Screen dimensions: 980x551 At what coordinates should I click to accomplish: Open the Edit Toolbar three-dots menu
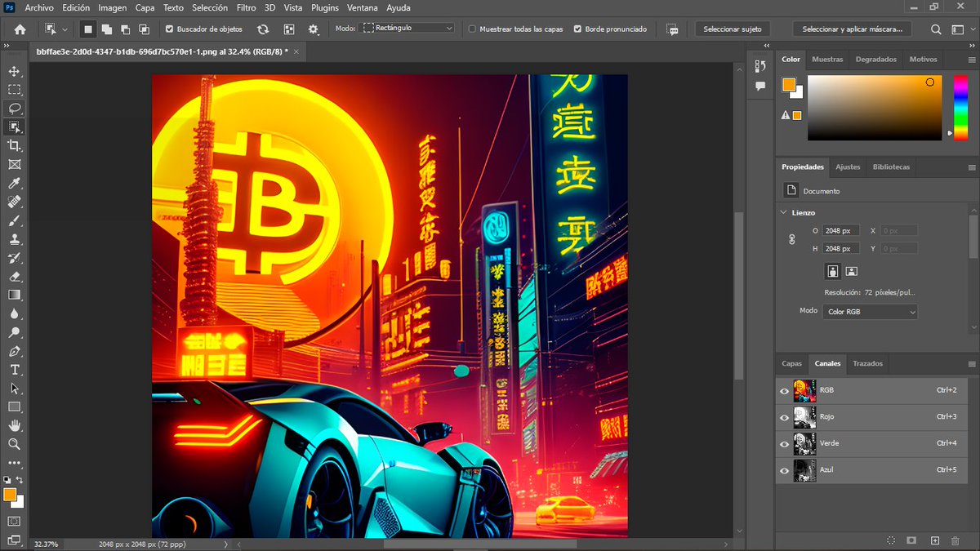click(x=15, y=463)
